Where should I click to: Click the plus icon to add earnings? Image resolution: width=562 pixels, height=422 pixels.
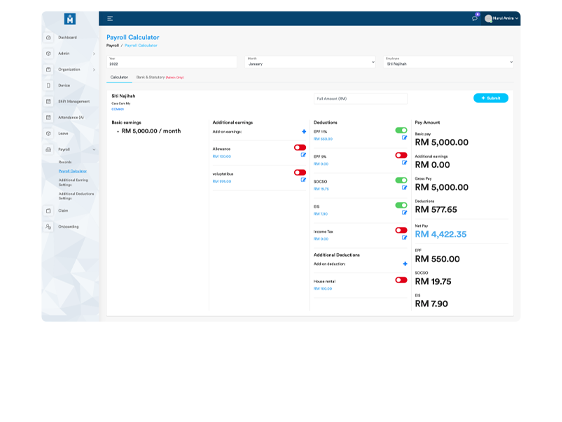pos(304,132)
